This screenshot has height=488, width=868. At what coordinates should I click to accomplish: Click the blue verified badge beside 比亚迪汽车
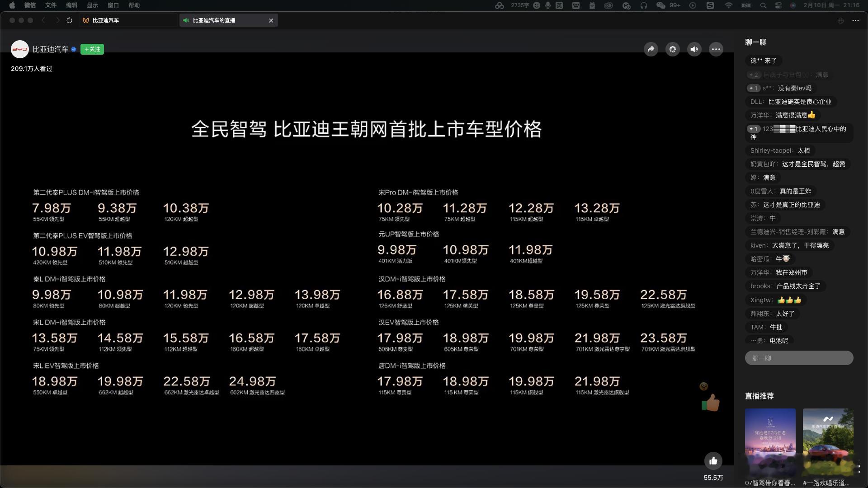tap(74, 49)
